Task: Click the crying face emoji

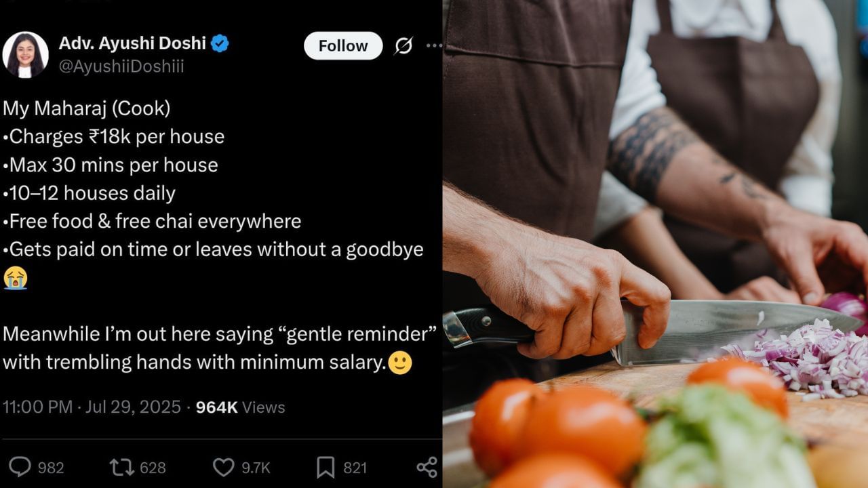Action: click(x=15, y=278)
